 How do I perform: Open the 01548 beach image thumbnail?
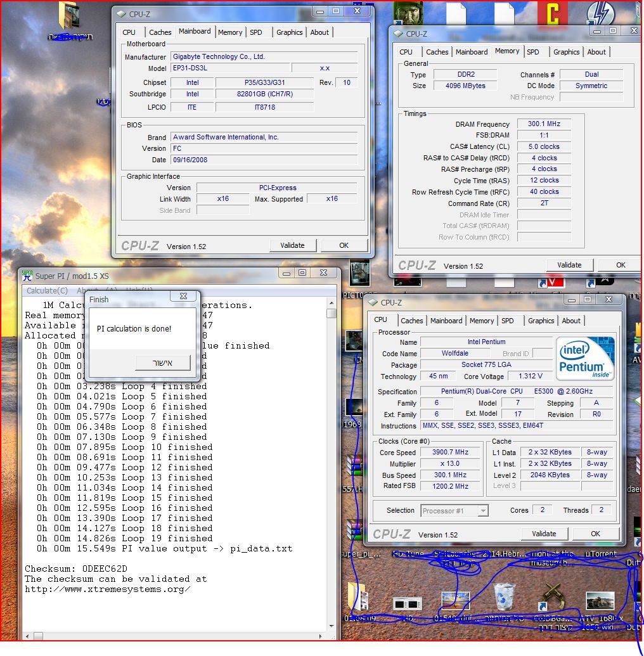click(456, 601)
